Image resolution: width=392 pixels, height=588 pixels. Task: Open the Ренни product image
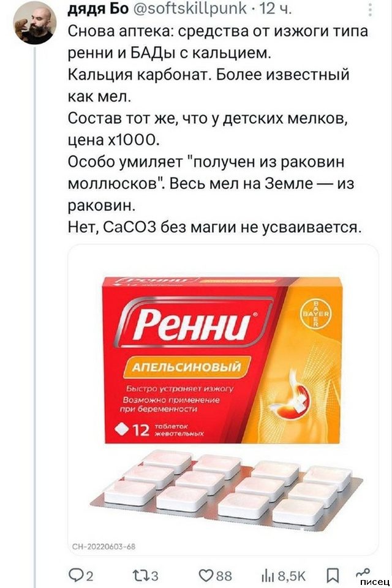(x=223, y=400)
